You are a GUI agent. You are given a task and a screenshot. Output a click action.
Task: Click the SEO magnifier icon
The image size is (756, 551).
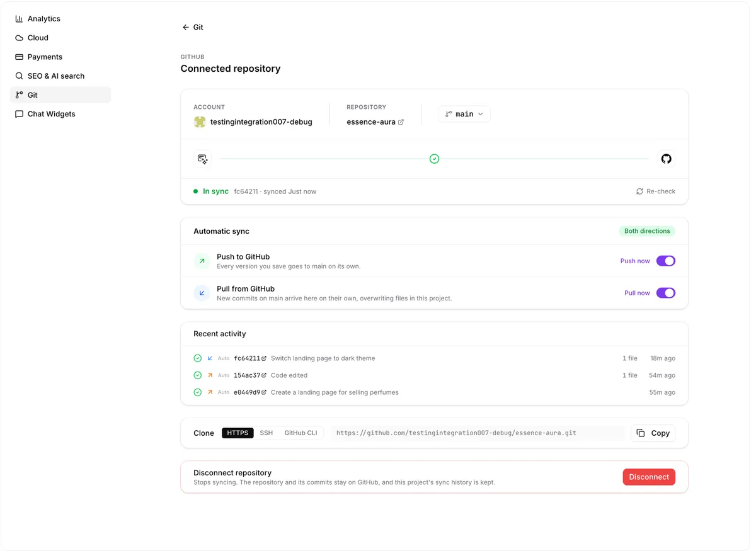(19, 76)
